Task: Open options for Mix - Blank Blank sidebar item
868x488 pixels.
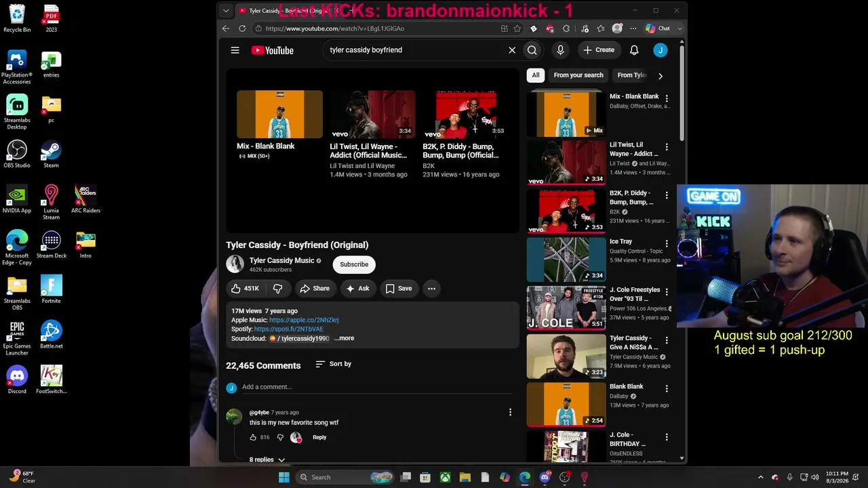Action: pos(667,98)
